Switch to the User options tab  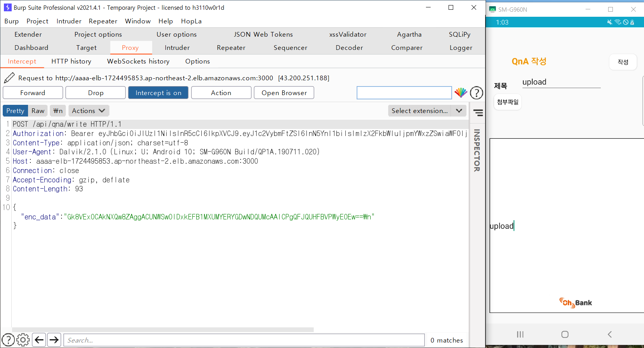[176, 34]
